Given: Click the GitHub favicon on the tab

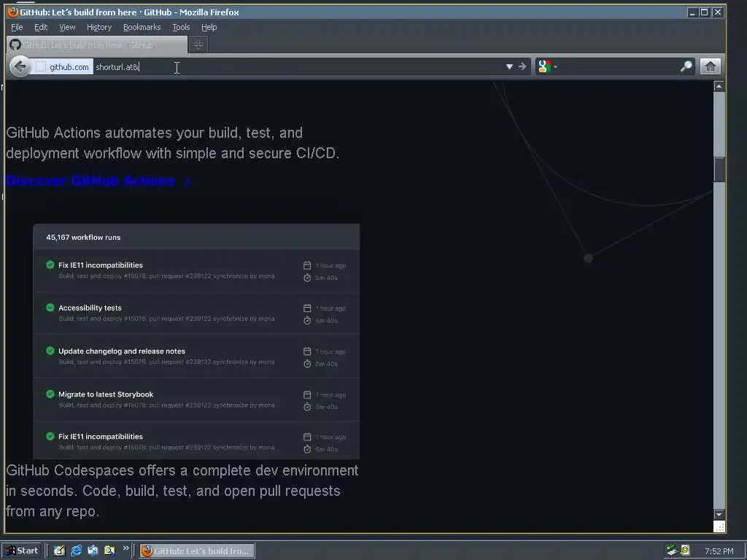Looking at the screenshot, I should (x=15, y=44).
